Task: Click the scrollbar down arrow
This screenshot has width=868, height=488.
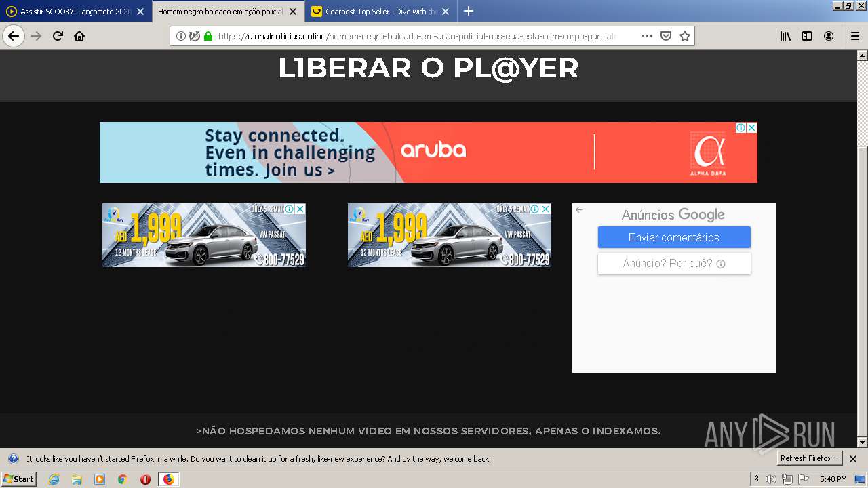Action: [863, 443]
